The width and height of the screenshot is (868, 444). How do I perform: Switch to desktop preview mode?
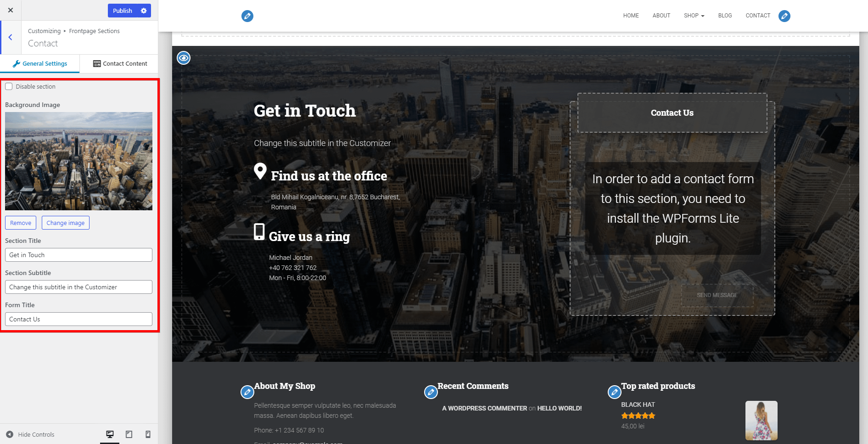tap(110, 434)
